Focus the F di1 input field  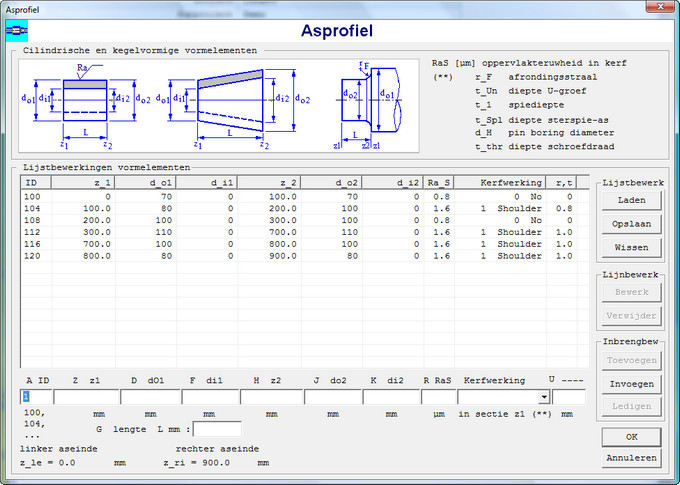210,397
